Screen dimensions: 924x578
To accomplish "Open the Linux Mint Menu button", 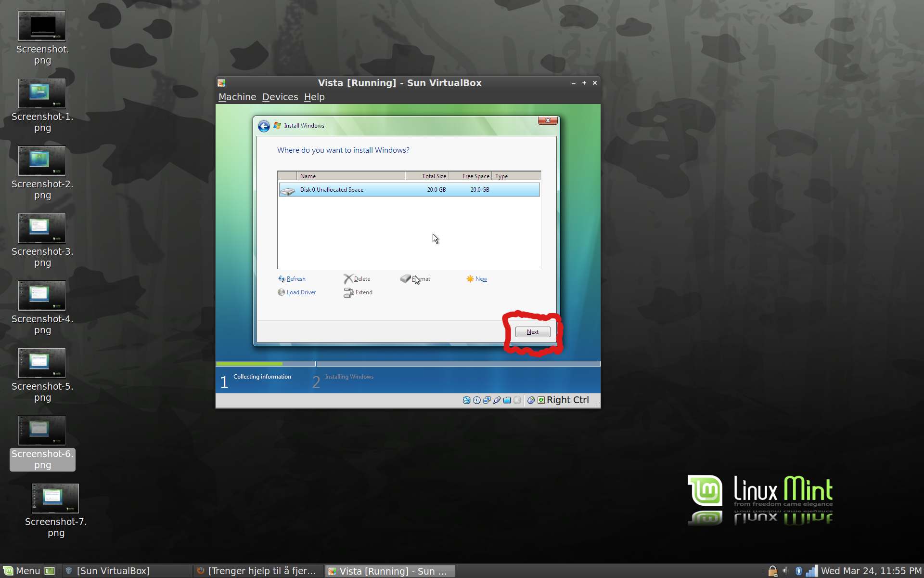I will [x=22, y=571].
